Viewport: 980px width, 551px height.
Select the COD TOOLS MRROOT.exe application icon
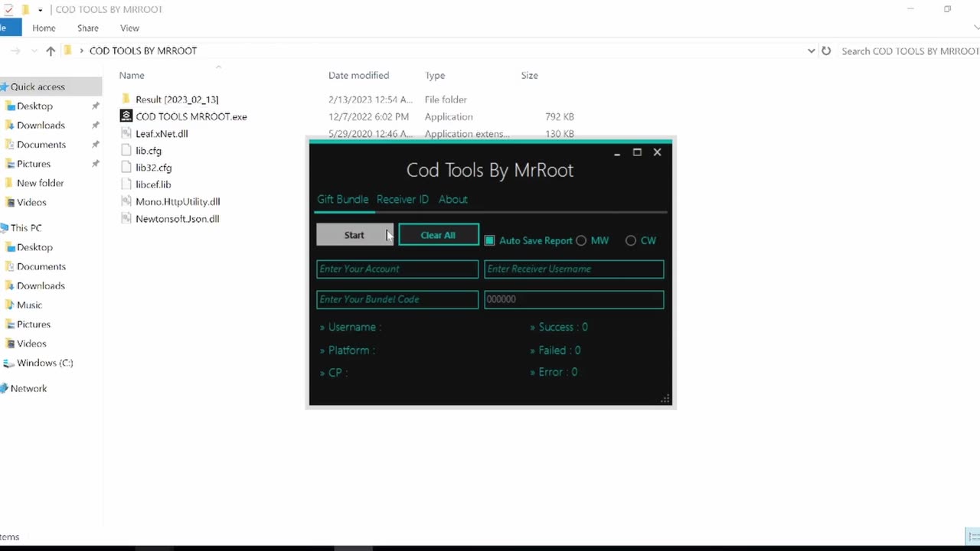126,116
